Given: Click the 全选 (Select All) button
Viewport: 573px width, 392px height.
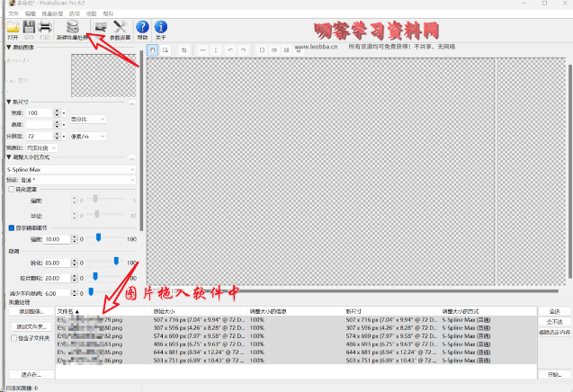Looking at the screenshot, I should pyautogui.click(x=553, y=311).
